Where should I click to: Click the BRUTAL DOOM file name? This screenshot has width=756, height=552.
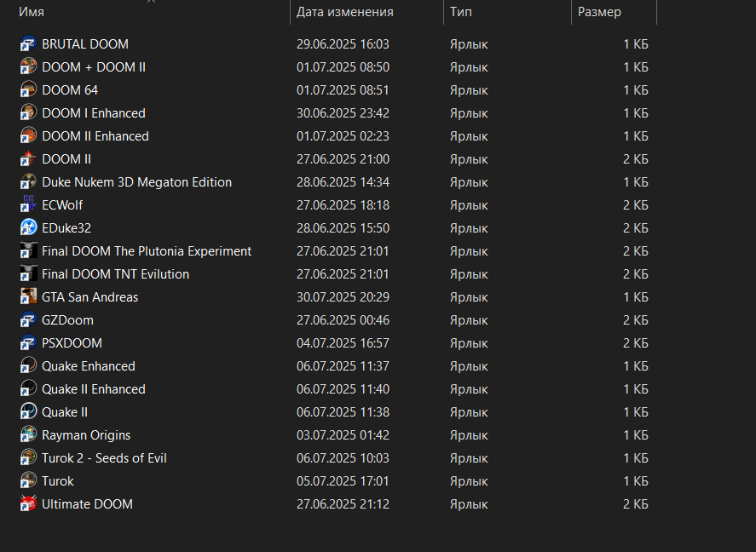tap(85, 43)
